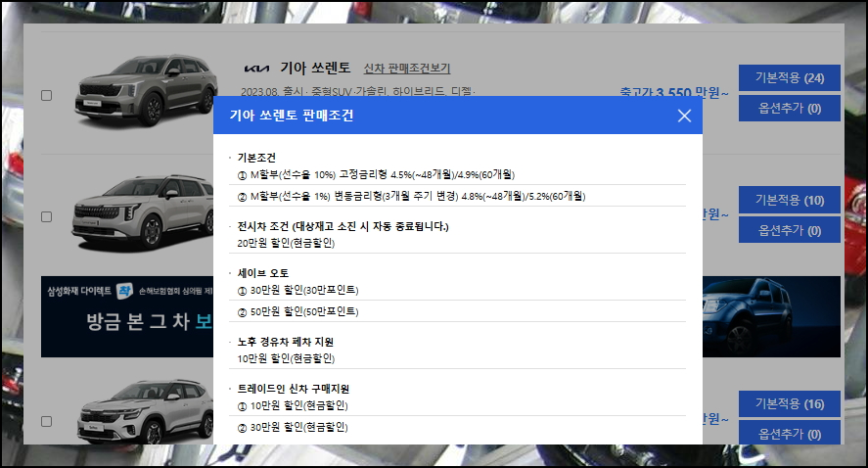Select the 20만원 할인(현금할인) line
The height and width of the screenshot is (468, 868).
point(286,243)
